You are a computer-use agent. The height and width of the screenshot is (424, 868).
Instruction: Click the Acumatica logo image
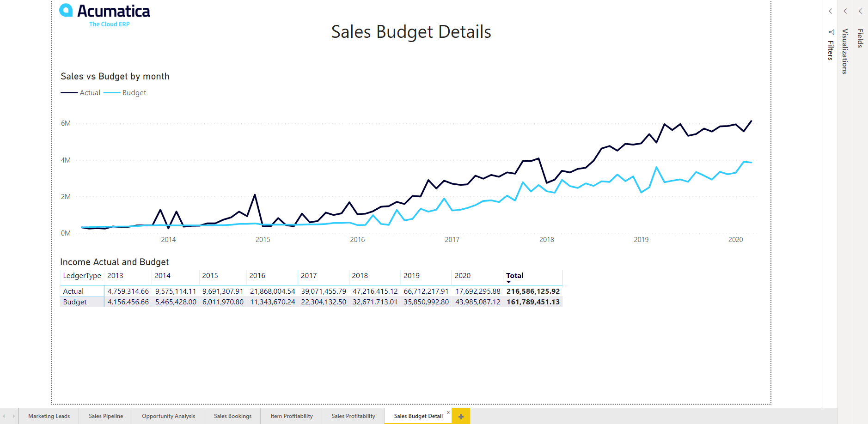pyautogui.click(x=105, y=15)
